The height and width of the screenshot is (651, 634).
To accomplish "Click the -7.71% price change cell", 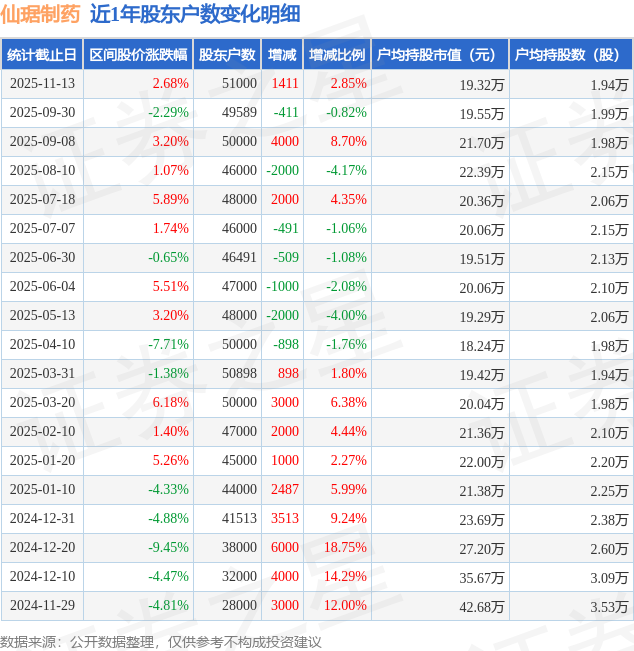I will (168, 345).
